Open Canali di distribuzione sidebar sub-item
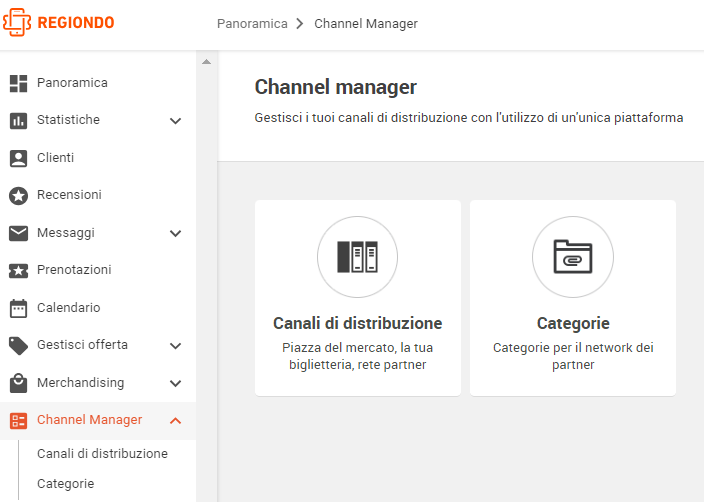704x502 pixels. click(102, 454)
